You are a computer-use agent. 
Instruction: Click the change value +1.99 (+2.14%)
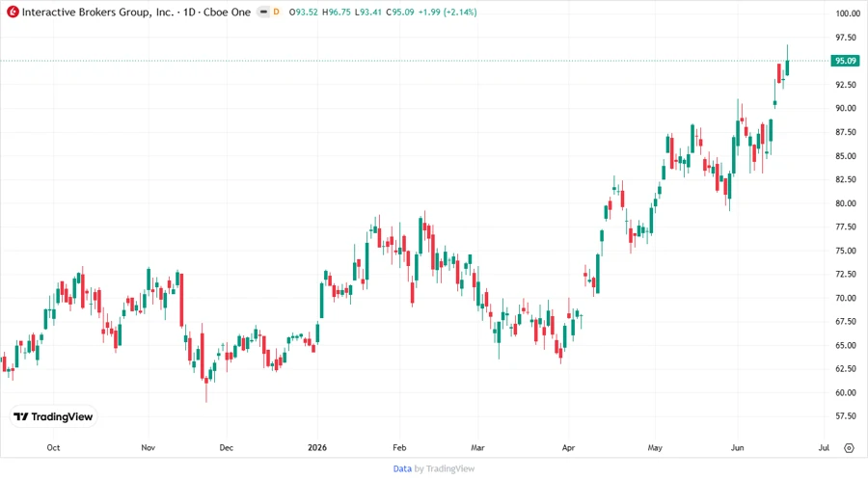pyautogui.click(x=448, y=13)
